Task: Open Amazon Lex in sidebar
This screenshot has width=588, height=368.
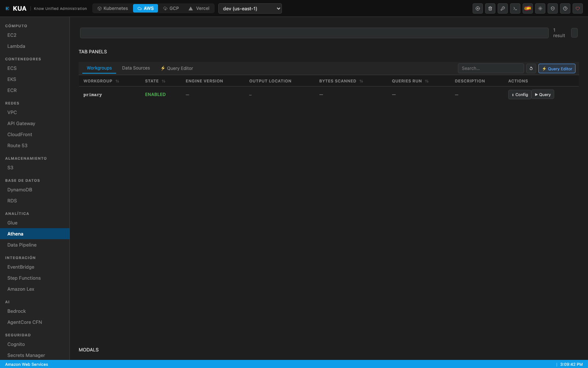Action: coord(35,289)
